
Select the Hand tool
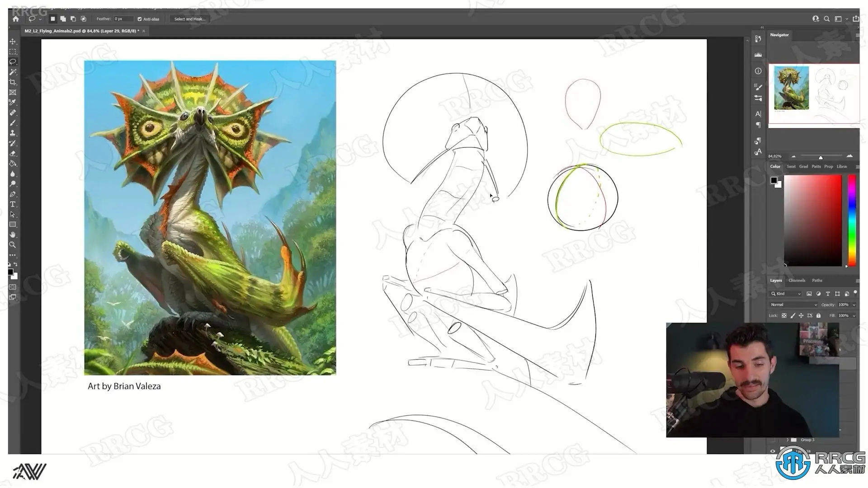pos(13,235)
